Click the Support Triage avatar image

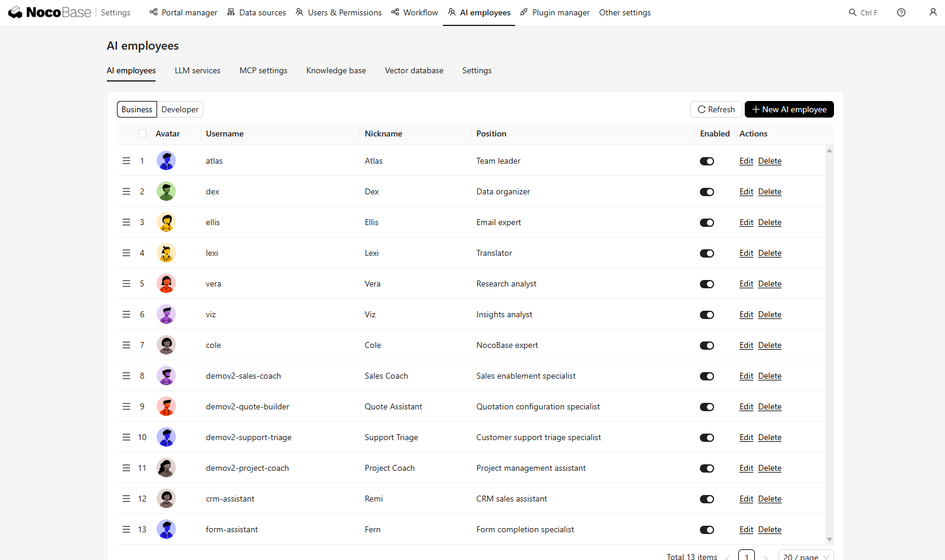point(167,437)
